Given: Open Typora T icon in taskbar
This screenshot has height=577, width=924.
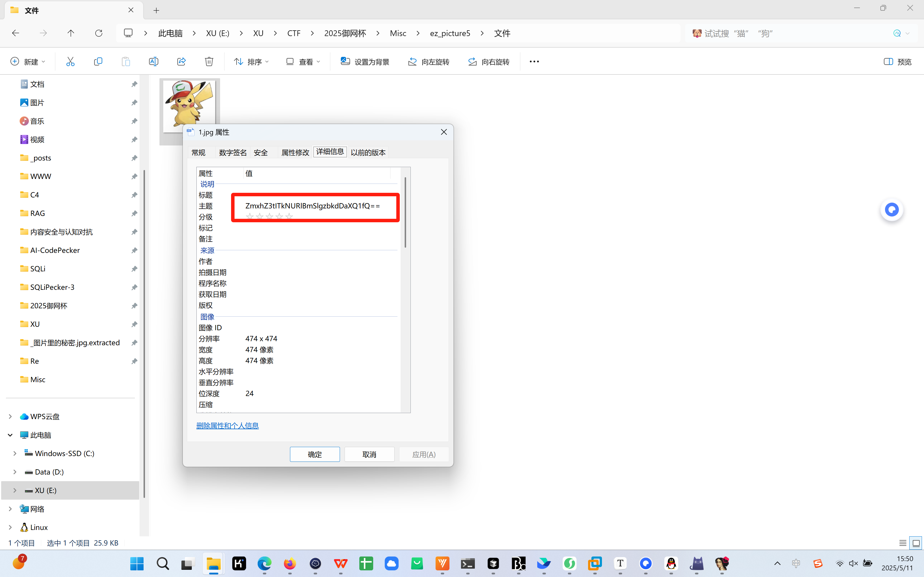Looking at the screenshot, I should (x=620, y=563).
